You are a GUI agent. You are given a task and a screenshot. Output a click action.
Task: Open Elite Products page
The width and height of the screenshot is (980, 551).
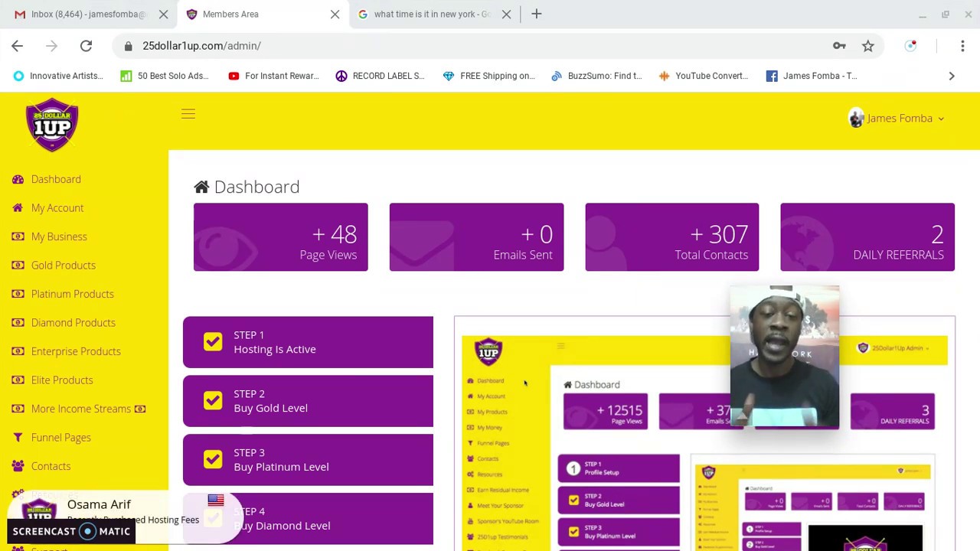pyautogui.click(x=62, y=380)
